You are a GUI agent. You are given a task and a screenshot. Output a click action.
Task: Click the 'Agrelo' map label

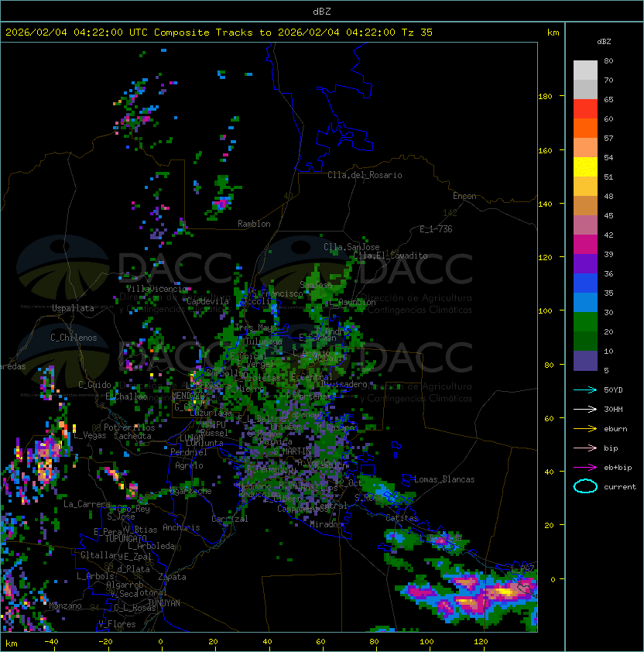[x=189, y=466]
